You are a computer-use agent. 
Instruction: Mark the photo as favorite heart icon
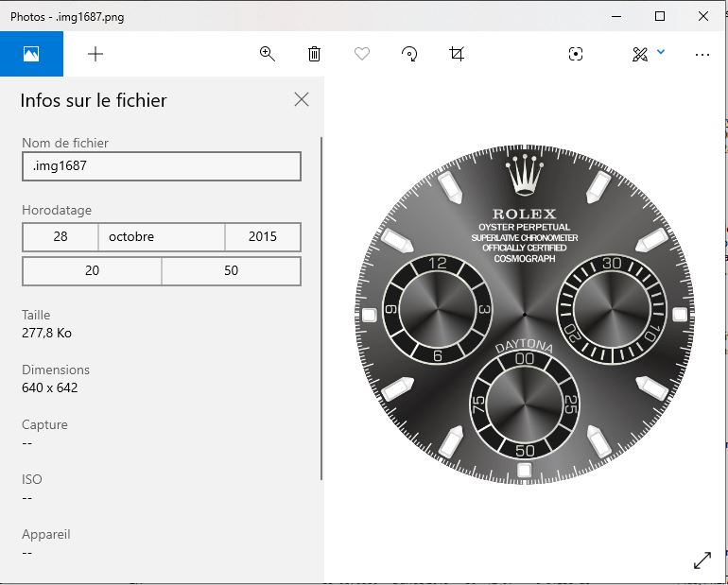coord(362,54)
